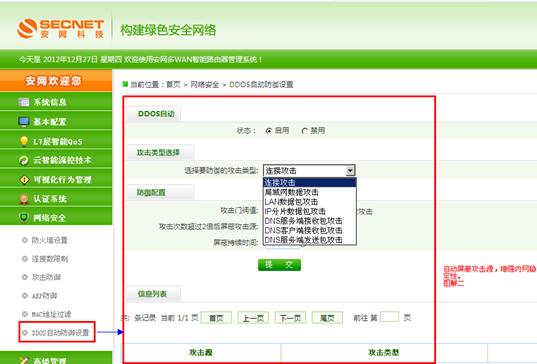
Task: Click the 攻击类型 table column header
Action: coord(384,352)
